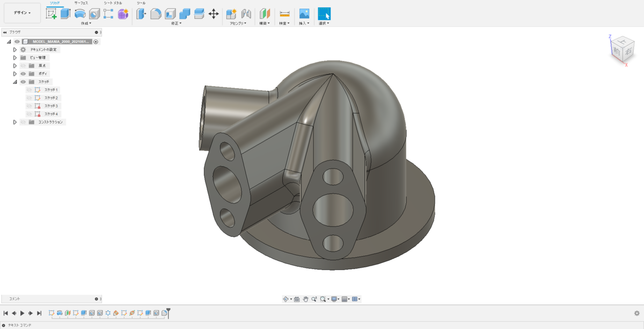Viewport: 644px width, 329px height.
Task: Open the 検査 dropdown menu
Action: pyautogui.click(x=284, y=23)
